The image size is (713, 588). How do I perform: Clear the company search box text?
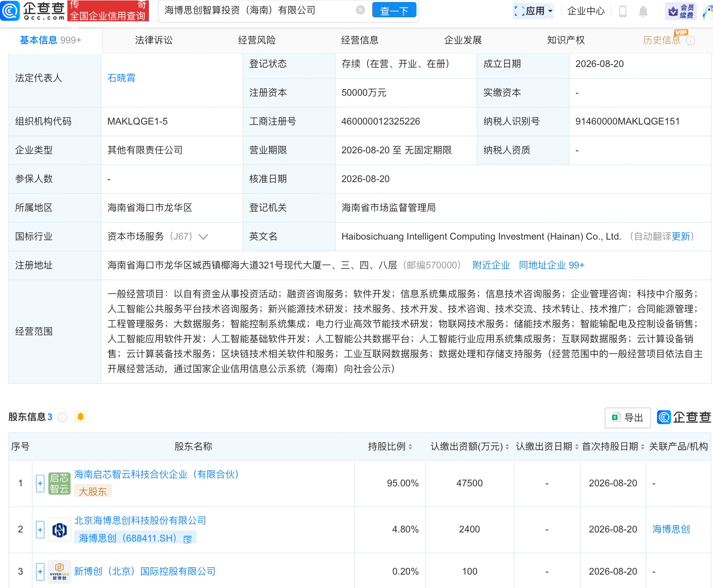coord(360,10)
